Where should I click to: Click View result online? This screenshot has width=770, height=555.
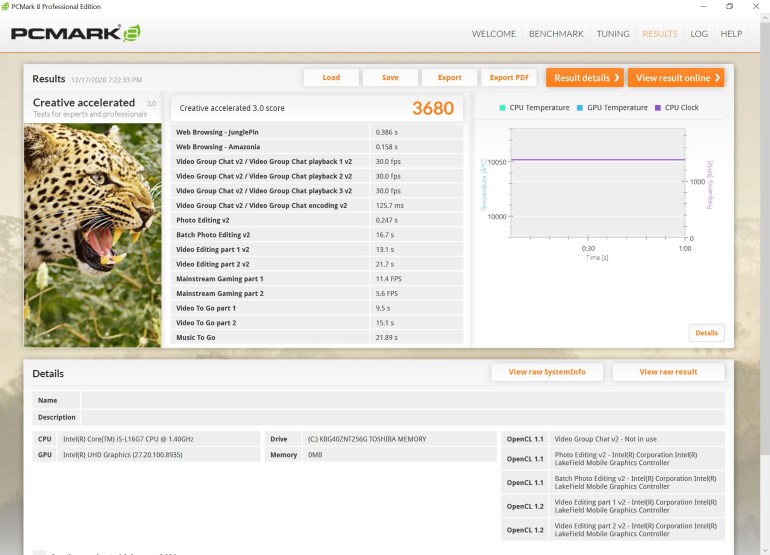[x=676, y=78]
